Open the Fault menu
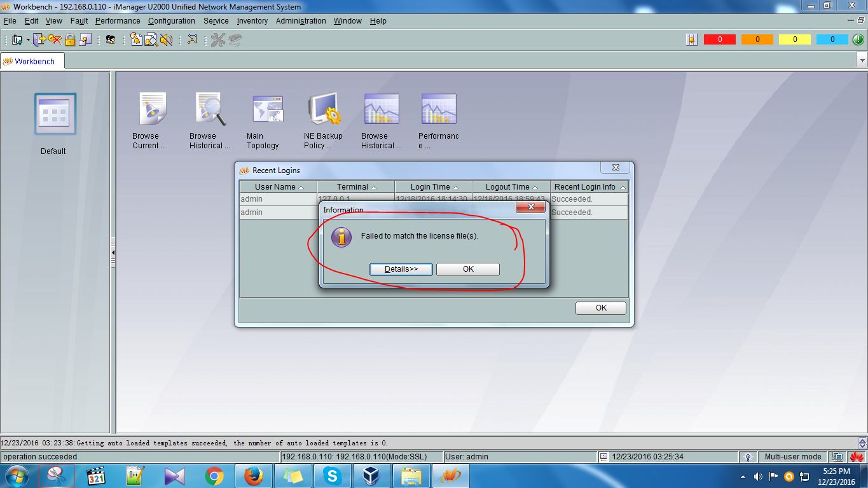This screenshot has height=488, width=868. (x=79, y=20)
